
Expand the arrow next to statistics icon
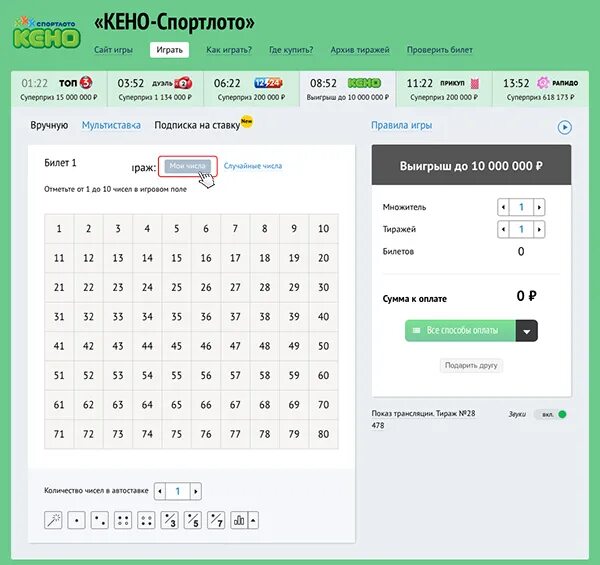tap(253, 520)
